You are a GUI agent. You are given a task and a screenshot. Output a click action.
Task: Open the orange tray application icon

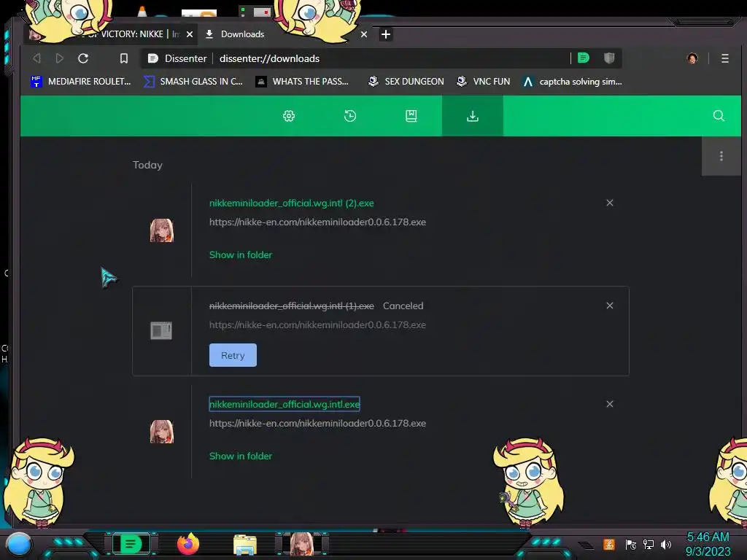point(609,544)
